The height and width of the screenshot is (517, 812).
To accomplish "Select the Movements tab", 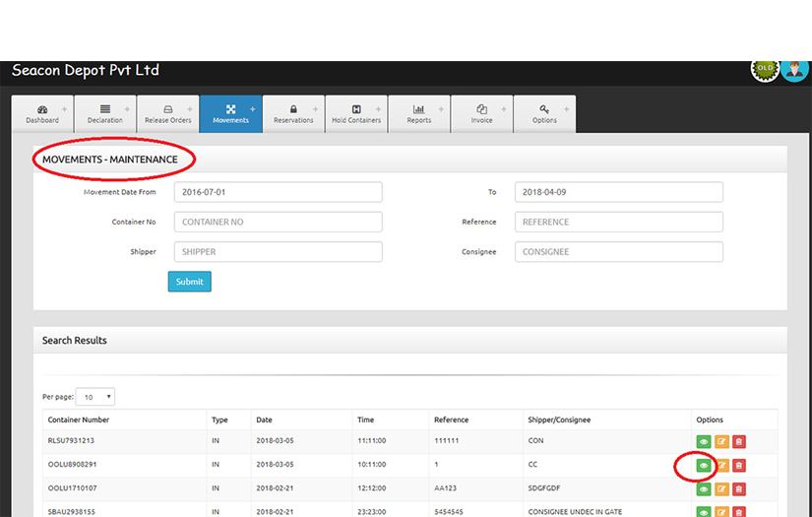I will 231,114.
